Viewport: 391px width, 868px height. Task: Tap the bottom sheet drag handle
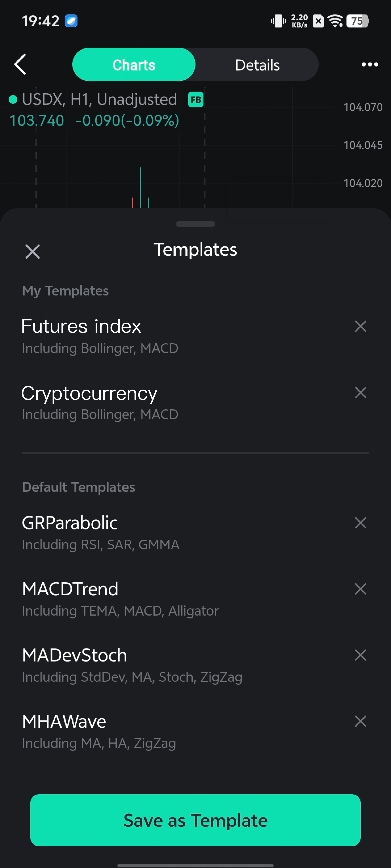pyautogui.click(x=195, y=224)
